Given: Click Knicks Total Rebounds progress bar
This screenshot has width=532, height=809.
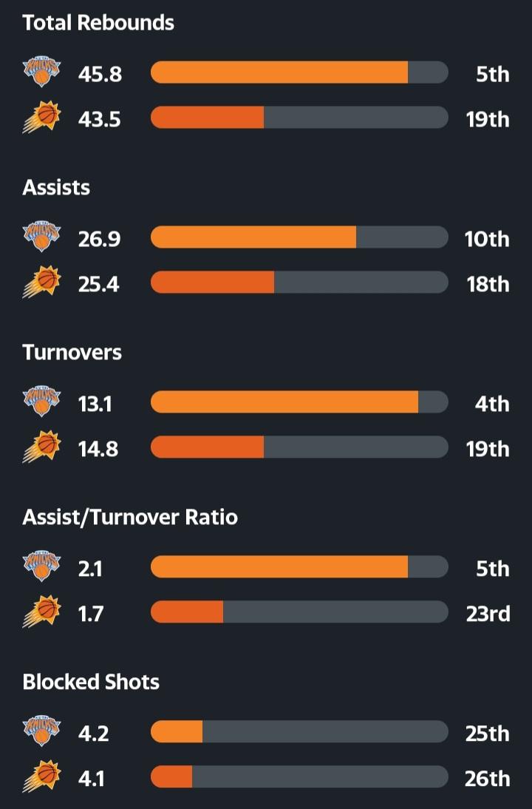Looking at the screenshot, I should (299, 72).
